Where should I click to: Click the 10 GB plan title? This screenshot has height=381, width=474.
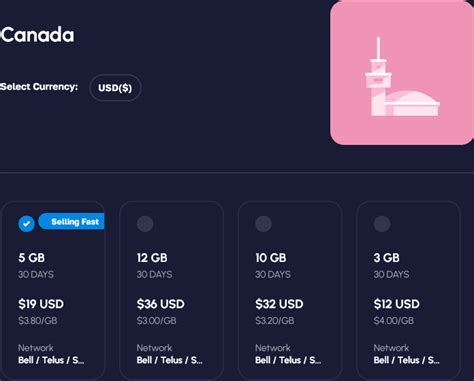[x=271, y=258]
